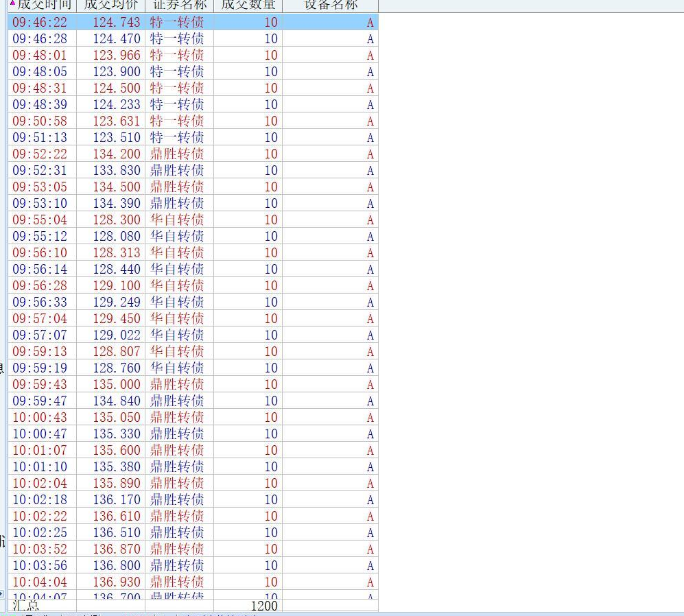Select the row with time 09:59:47
This screenshot has height=616, width=684.
tap(193, 401)
